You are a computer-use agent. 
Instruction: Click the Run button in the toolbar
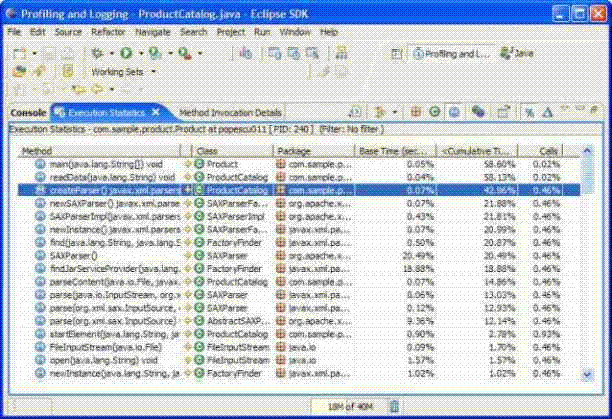coord(127,53)
